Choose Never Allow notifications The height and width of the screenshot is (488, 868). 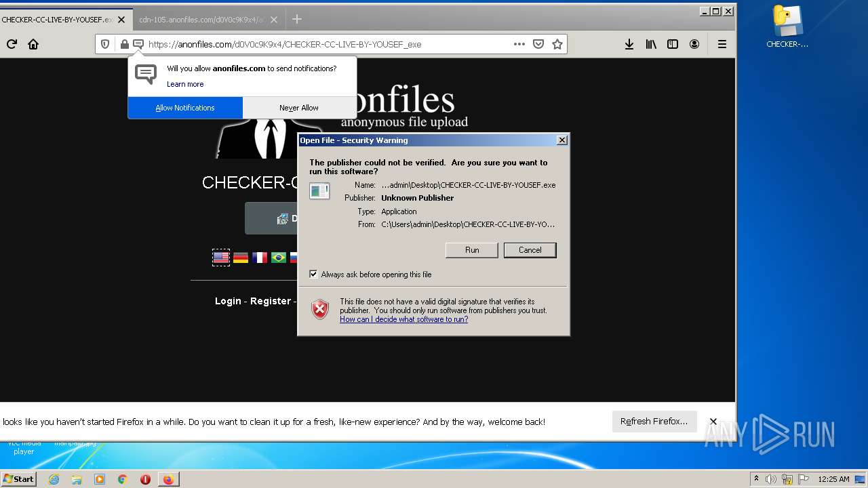[x=299, y=108]
